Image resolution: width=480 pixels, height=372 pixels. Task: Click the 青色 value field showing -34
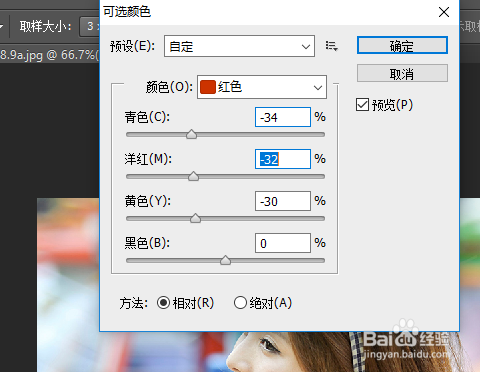(283, 117)
